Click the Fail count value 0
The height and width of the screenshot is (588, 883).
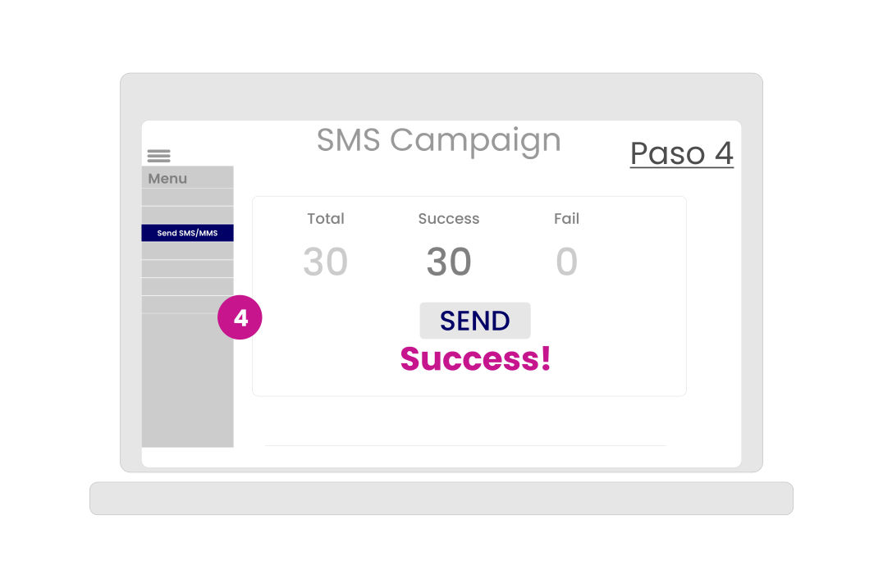[x=566, y=262]
